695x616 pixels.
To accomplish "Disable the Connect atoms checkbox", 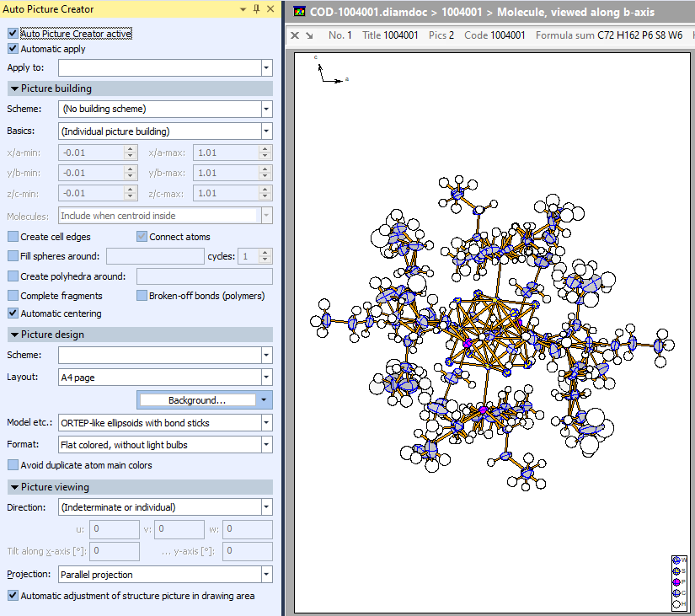I will pyautogui.click(x=141, y=237).
